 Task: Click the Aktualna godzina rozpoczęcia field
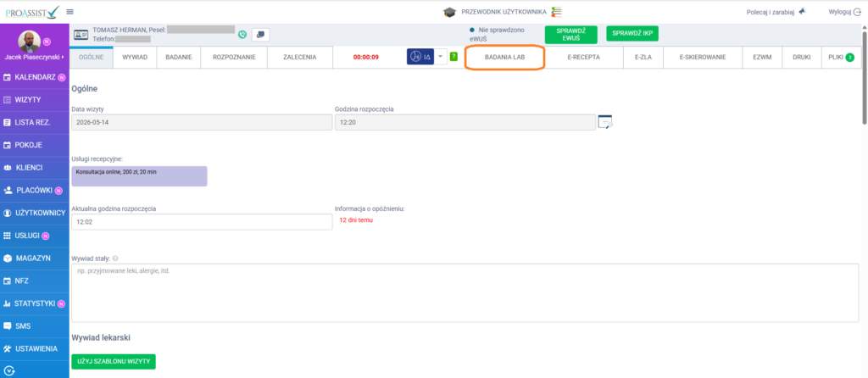[x=202, y=222]
